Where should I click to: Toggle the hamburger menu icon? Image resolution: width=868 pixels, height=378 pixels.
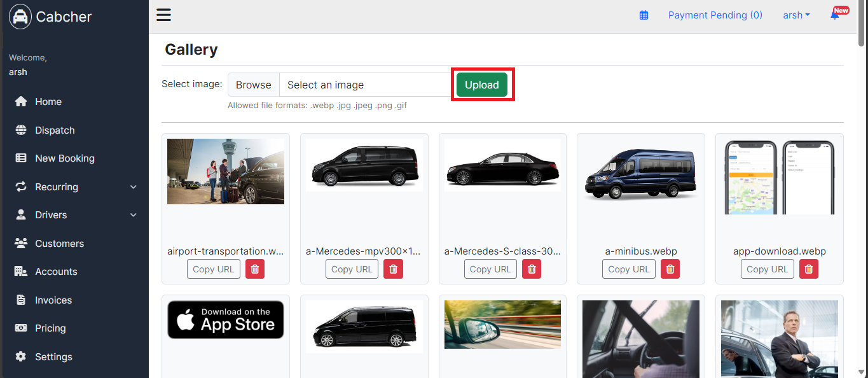(163, 15)
